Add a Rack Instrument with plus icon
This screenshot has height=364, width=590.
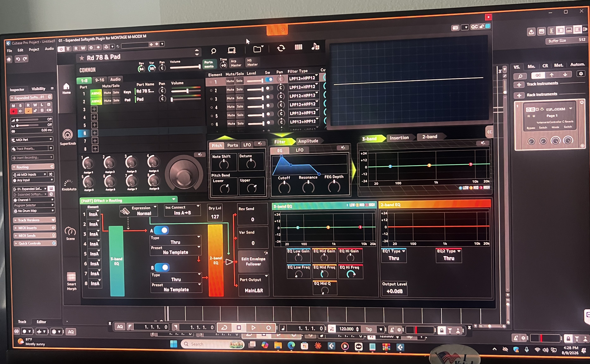pyautogui.click(x=519, y=95)
